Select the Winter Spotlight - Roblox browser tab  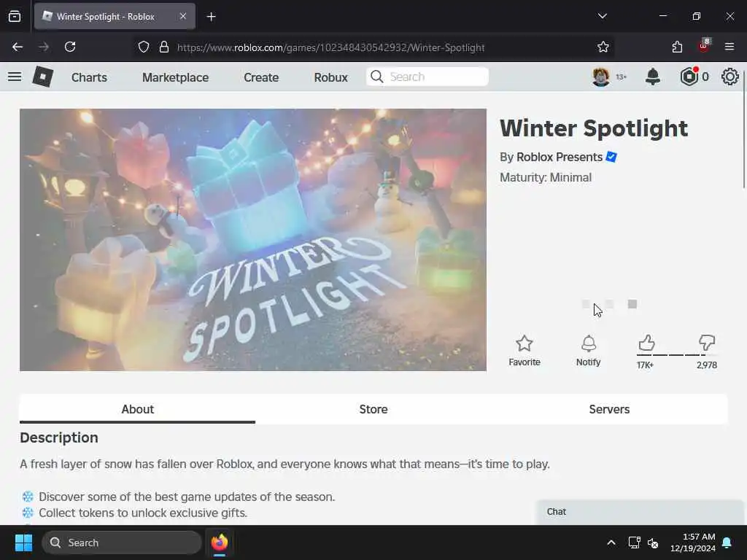pyautogui.click(x=115, y=17)
